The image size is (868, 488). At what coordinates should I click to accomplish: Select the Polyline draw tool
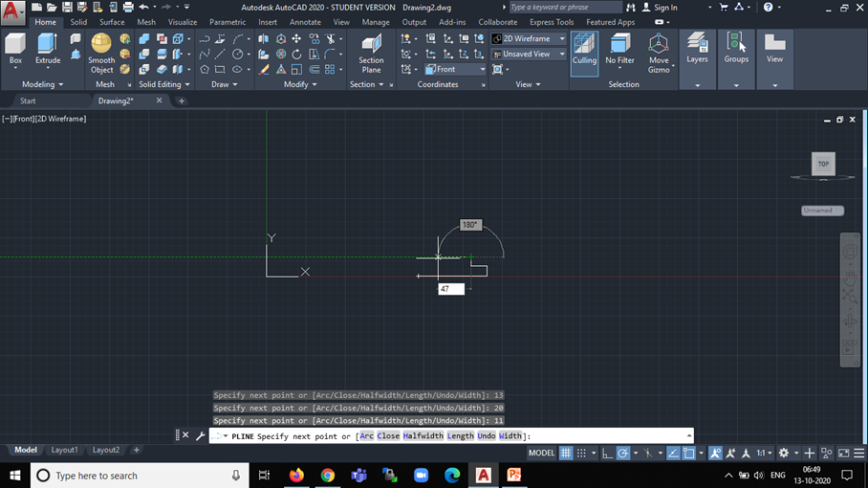click(205, 39)
